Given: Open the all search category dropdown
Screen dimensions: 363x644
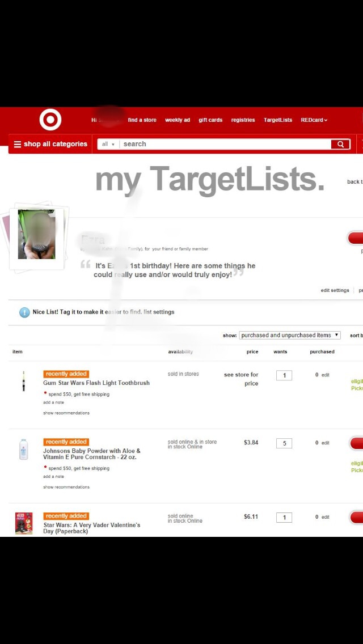Looking at the screenshot, I should point(108,144).
